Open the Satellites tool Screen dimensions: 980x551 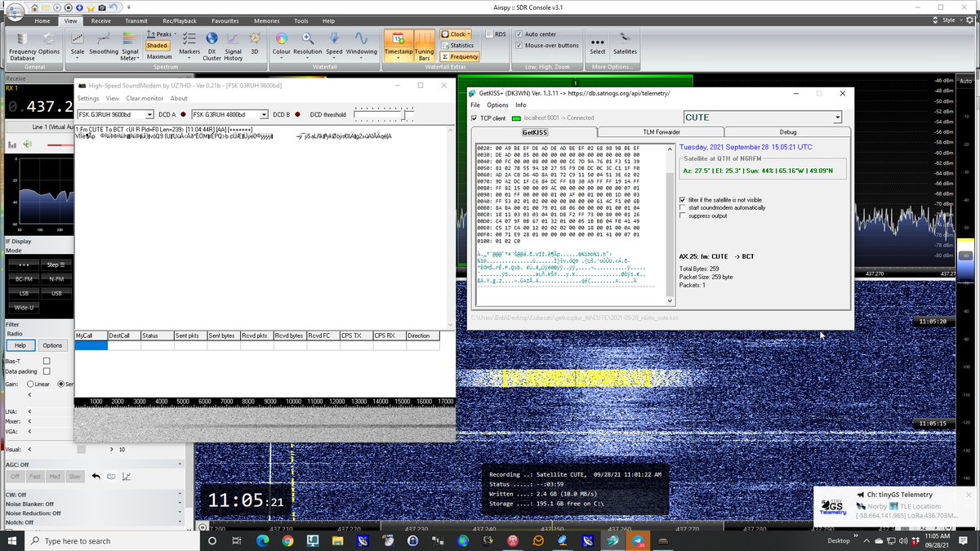626,44
